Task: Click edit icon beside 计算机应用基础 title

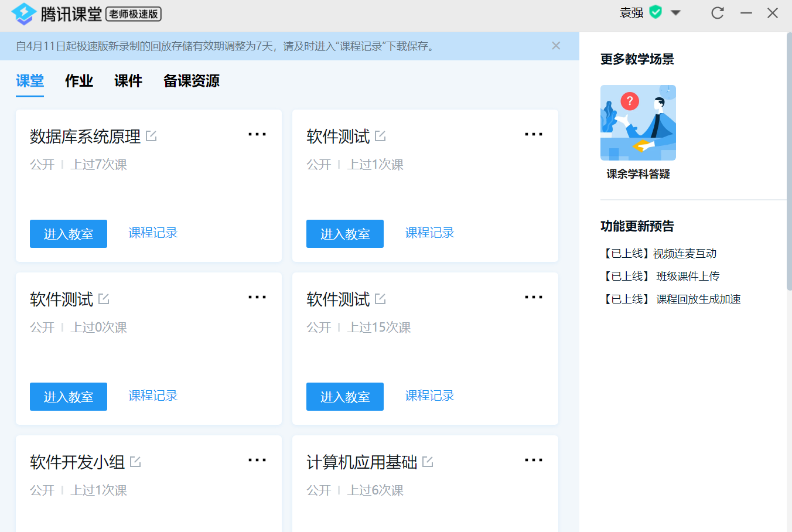Action: [428, 462]
